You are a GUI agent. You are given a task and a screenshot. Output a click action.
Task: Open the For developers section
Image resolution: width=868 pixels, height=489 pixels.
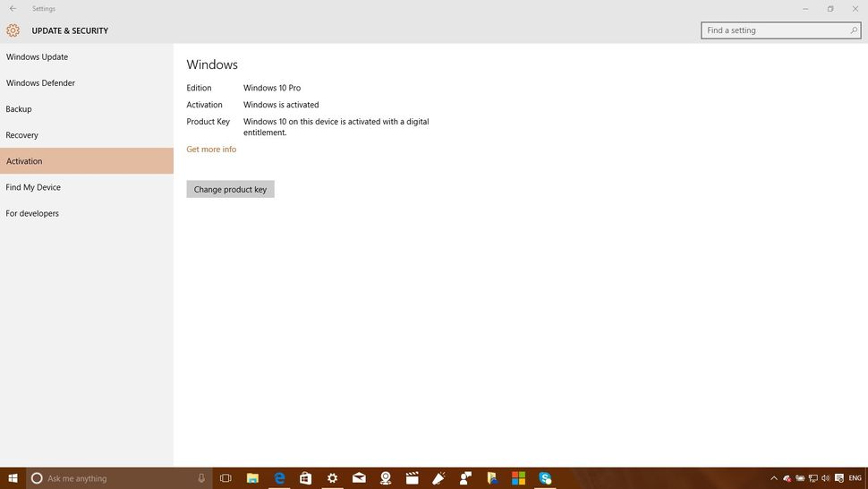87,213
